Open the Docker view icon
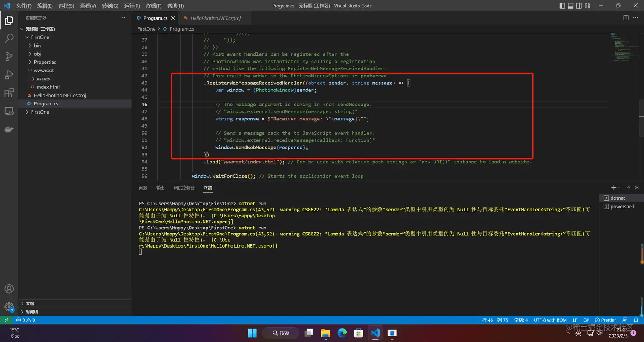644x342 pixels. point(9,129)
